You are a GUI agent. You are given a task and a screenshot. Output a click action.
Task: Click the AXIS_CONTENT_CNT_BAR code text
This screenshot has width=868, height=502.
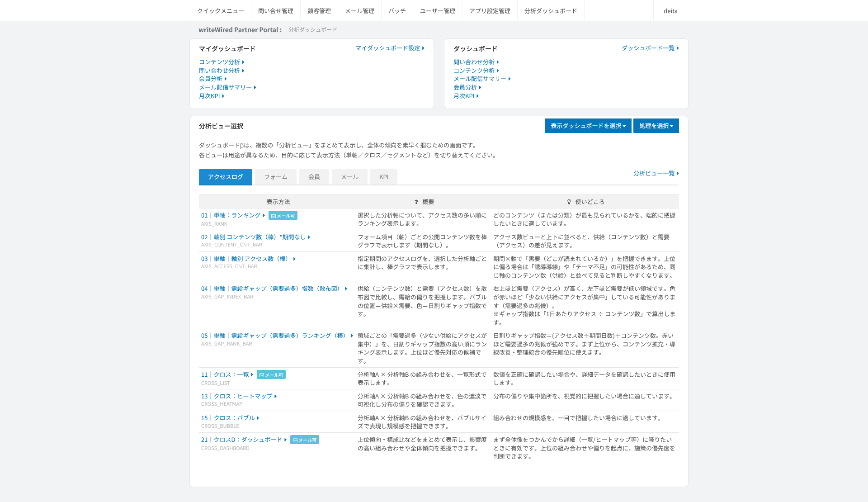231,245
